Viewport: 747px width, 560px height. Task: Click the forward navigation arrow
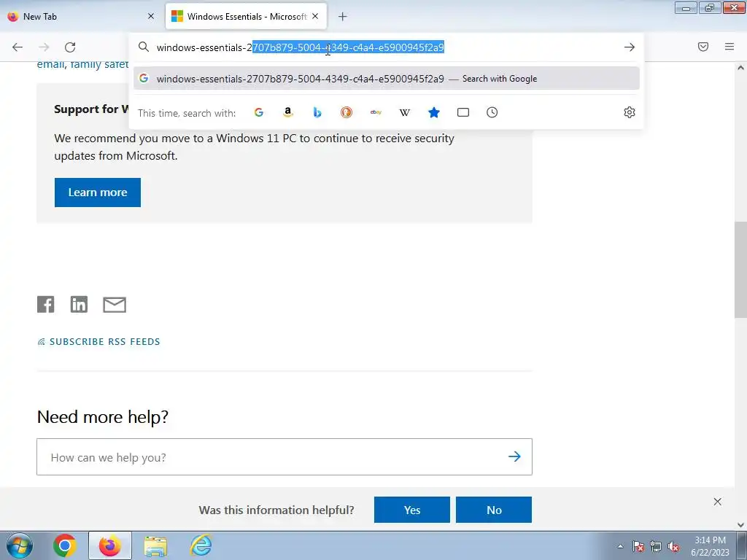tap(44, 47)
